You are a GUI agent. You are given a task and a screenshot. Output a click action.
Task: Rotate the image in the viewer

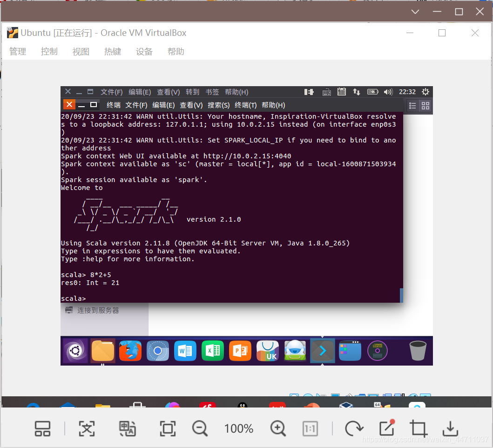click(x=354, y=428)
